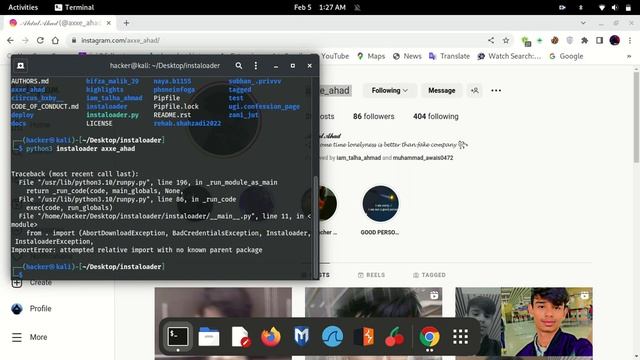Launch Burp Suite from the dock
640x360 pixels.
coord(364,337)
